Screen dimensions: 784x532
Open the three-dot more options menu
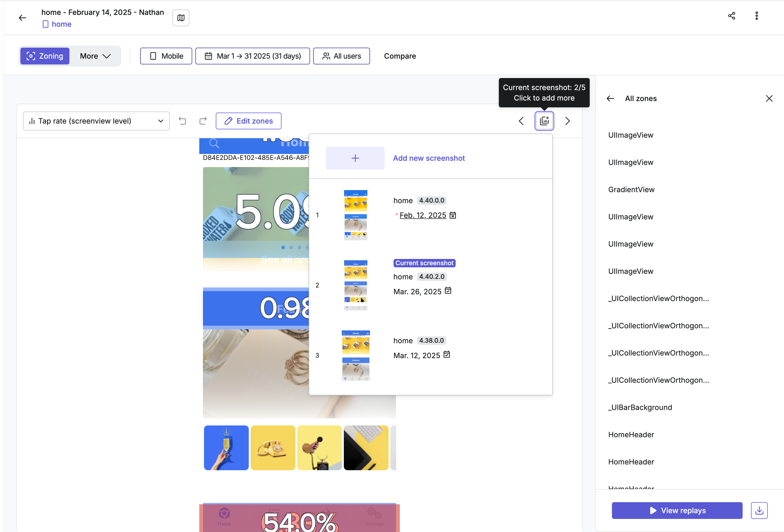pos(757,16)
